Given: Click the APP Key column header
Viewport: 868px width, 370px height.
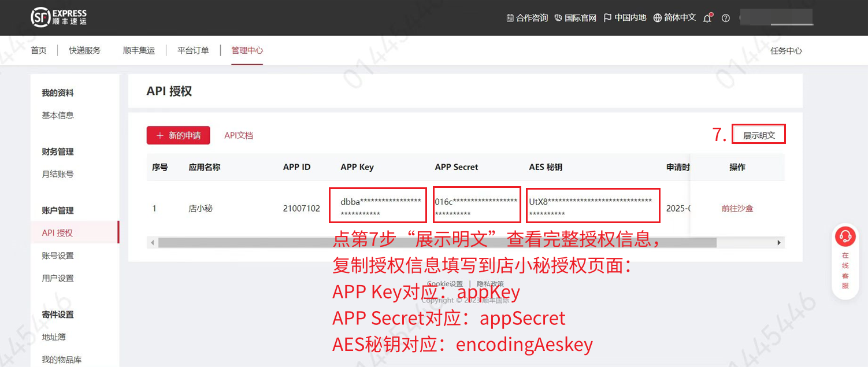Looking at the screenshot, I should (357, 167).
